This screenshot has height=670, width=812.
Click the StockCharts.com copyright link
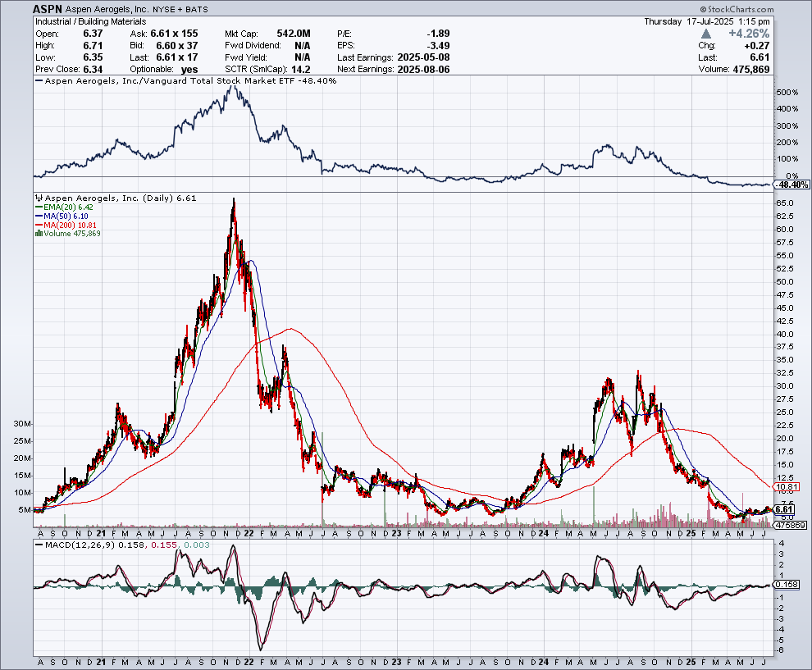point(737,9)
